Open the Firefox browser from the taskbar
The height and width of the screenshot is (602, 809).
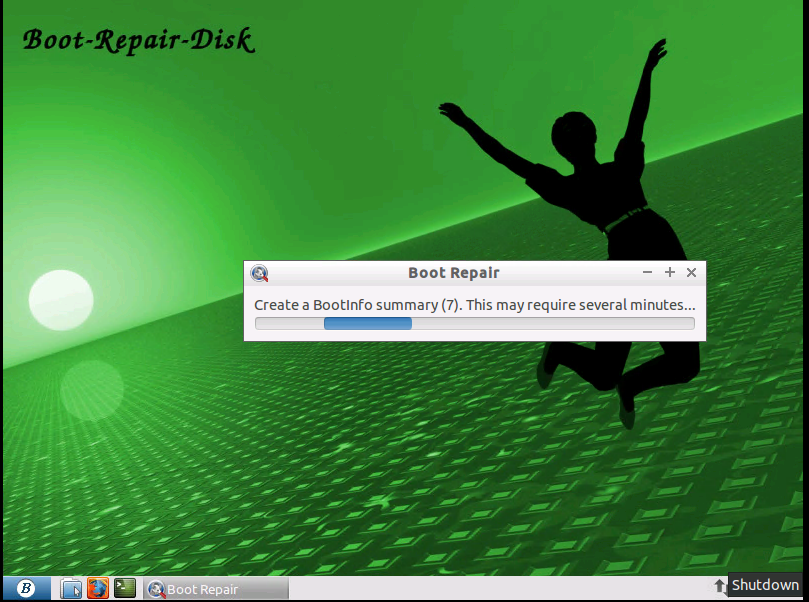pos(97,588)
